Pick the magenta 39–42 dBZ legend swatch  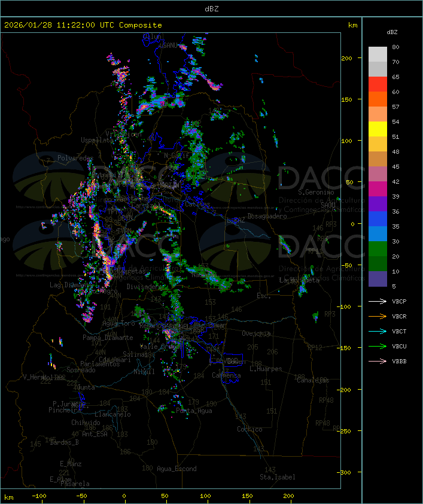click(x=378, y=189)
